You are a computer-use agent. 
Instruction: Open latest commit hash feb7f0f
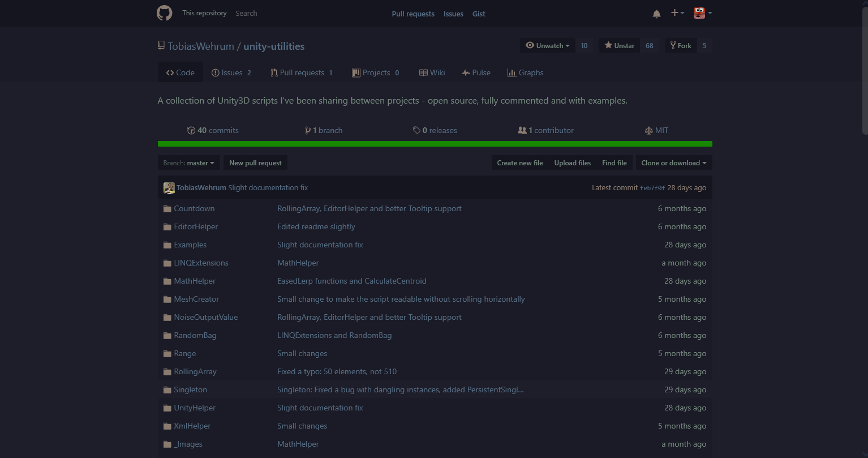click(x=652, y=188)
